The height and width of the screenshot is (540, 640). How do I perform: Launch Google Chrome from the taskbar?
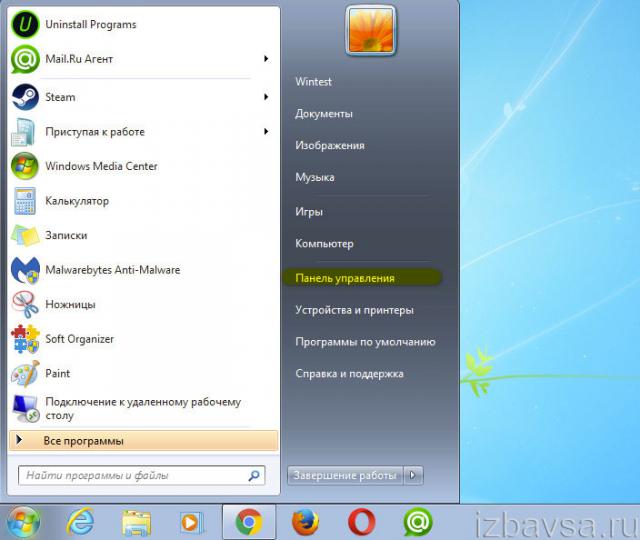248,521
